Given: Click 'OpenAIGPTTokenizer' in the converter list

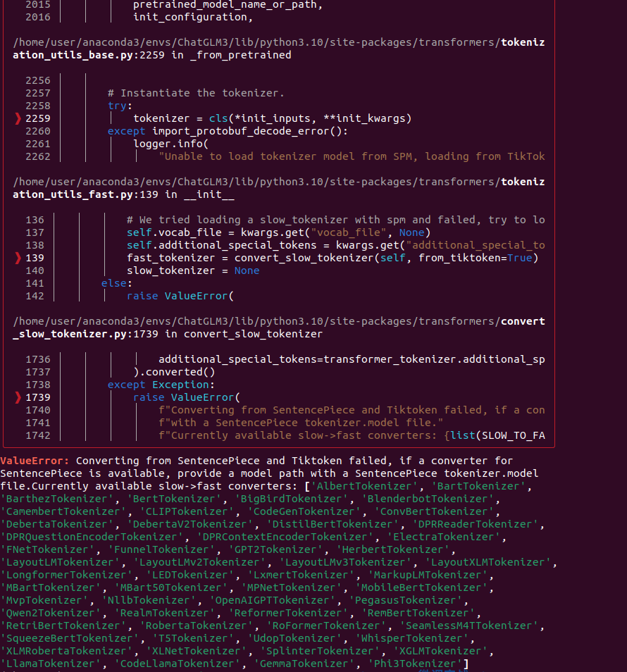Looking at the screenshot, I should [272, 600].
